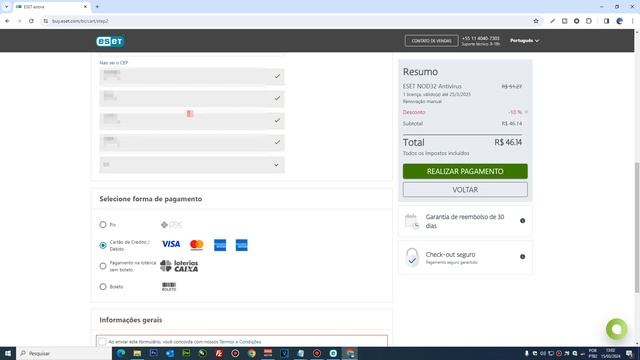Image resolution: width=640 pixels, height=360 pixels.
Task: Click the page vertical scrollbar
Action: pos(637,227)
